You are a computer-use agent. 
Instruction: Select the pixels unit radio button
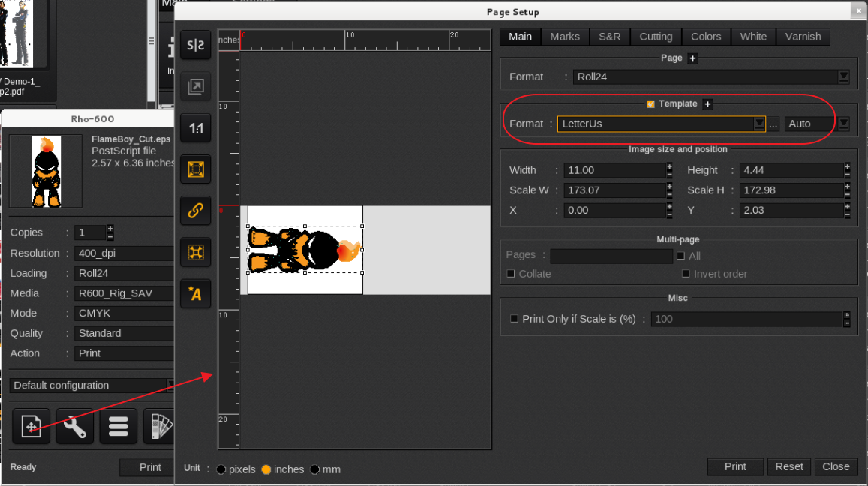point(221,469)
